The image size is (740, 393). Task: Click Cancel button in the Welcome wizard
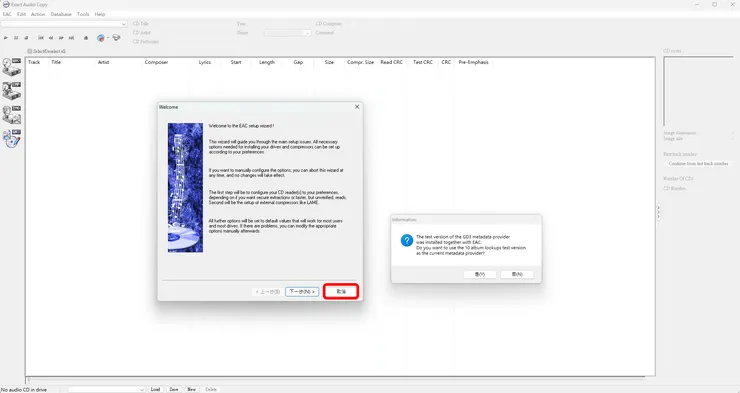[x=341, y=292]
